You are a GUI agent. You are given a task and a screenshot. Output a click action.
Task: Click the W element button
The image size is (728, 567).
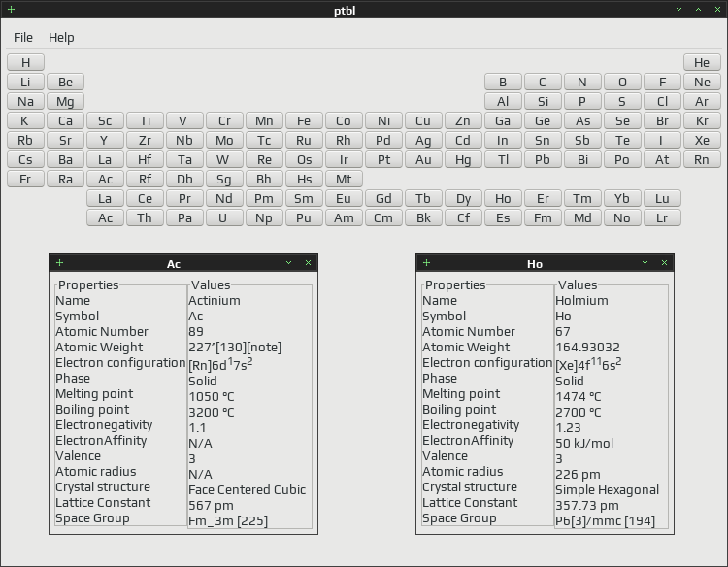point(225,160)
